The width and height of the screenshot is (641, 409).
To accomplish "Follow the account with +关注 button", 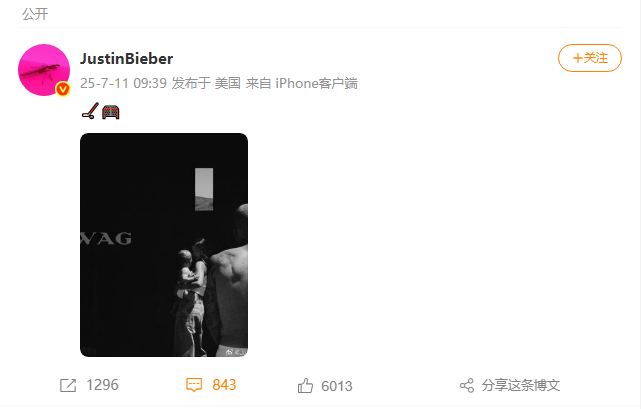I will tap(589, 58).
